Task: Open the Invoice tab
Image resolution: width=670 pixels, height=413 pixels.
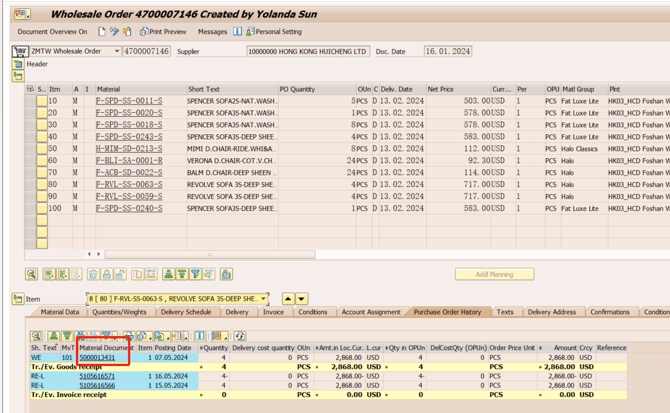Action: (273, 312)
